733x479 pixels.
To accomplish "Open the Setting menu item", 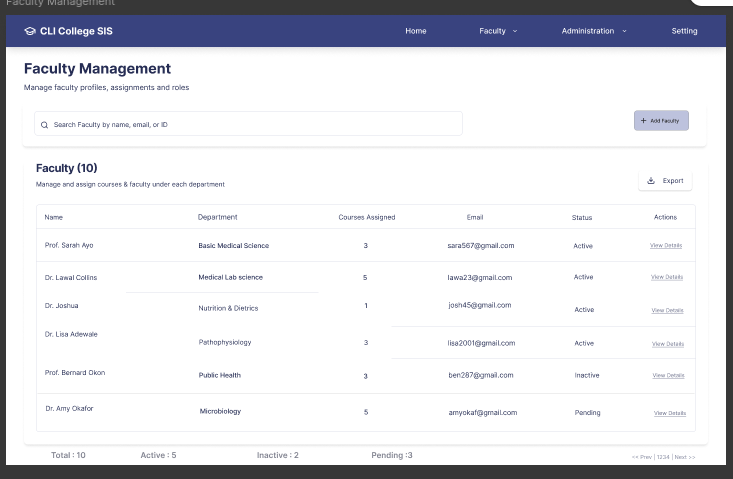I will [684, 31].
